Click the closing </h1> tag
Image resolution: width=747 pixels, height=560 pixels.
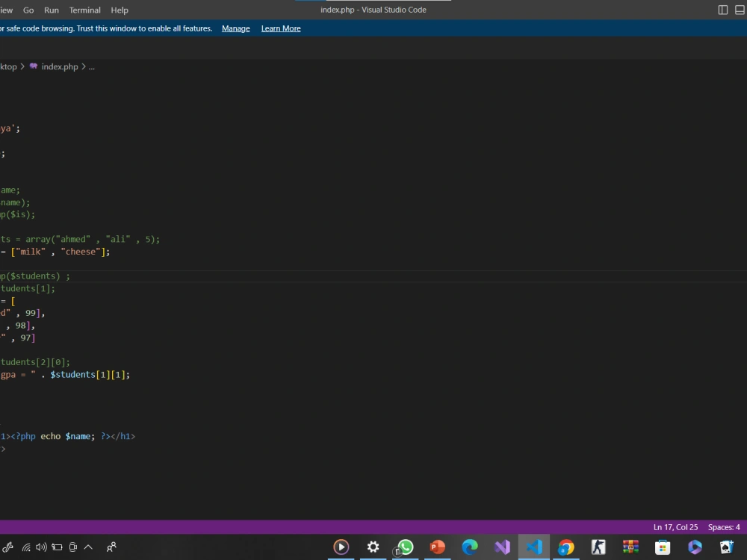(x=123, y=436)
